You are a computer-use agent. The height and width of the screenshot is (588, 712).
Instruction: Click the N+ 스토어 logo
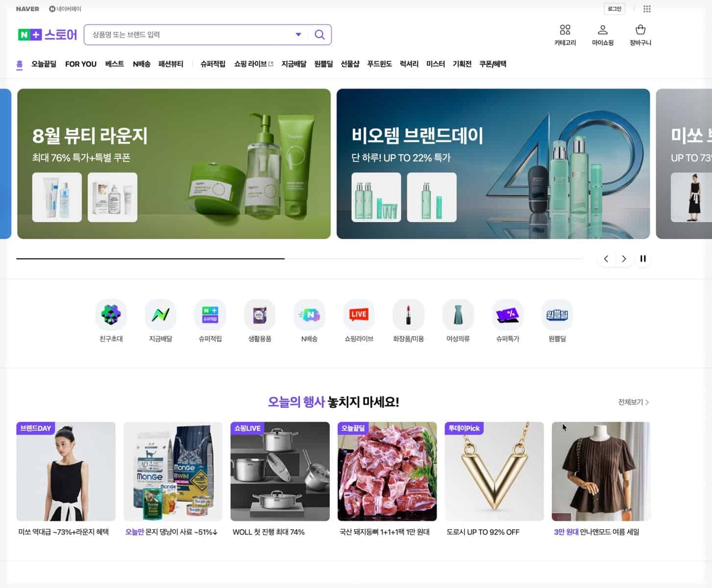[48, 35]
